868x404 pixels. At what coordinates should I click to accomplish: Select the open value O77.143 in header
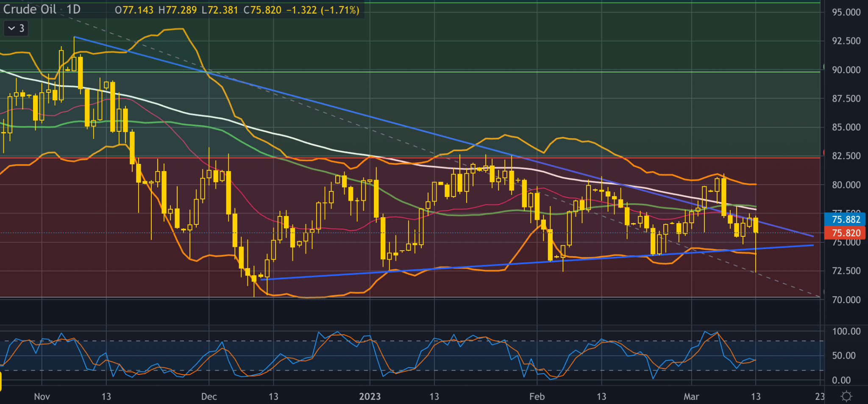pyautogui.click(x=134, y=10)
